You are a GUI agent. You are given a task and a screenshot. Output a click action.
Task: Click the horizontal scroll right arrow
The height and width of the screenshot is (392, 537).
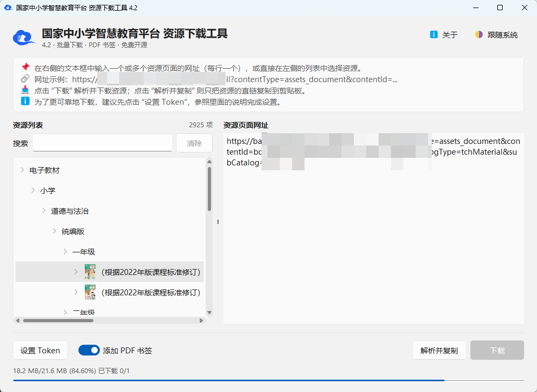coord(201,321)
